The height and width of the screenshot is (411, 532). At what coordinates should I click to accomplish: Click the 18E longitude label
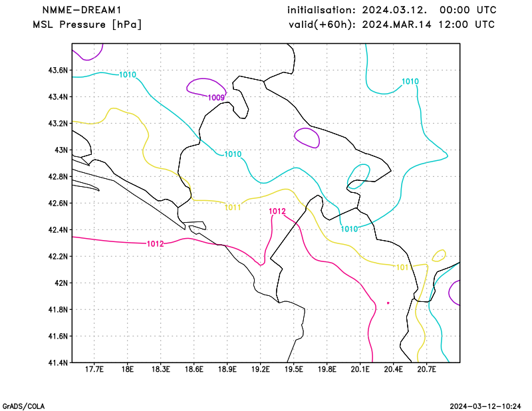point(127,369)
